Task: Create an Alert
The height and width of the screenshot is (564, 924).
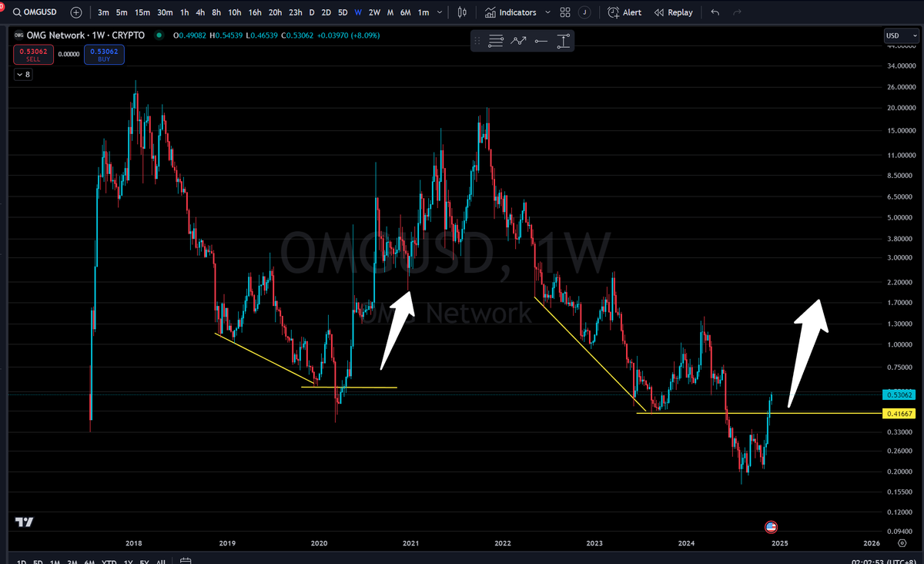Action: tap(624, 12)
